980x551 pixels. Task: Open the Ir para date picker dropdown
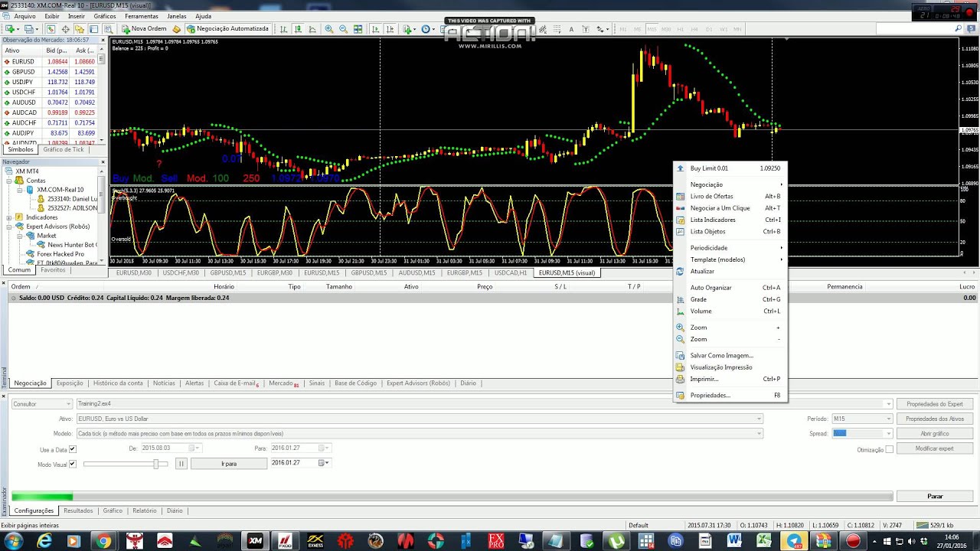tap(327, 463)
